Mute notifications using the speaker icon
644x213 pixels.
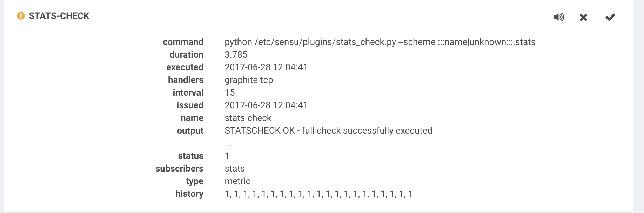tap(559, 17)
